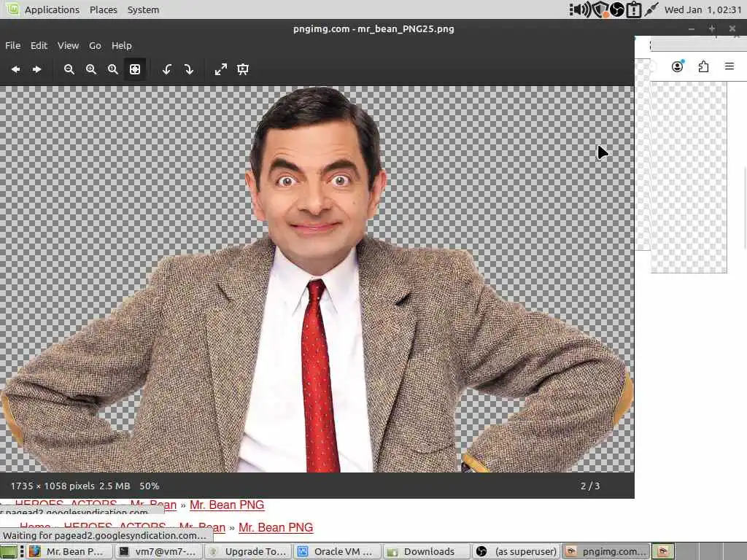Click the shield update manager tray icon

(600, 9)
